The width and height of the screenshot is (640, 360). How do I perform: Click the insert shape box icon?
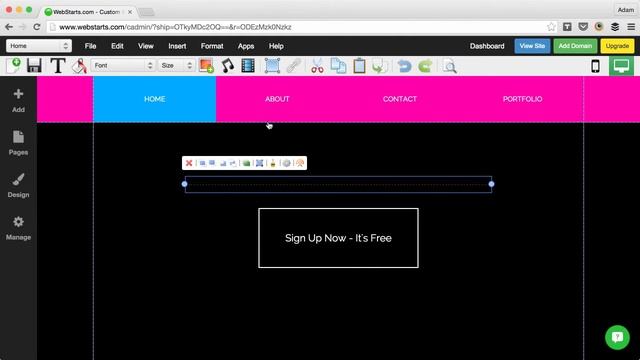272,66
